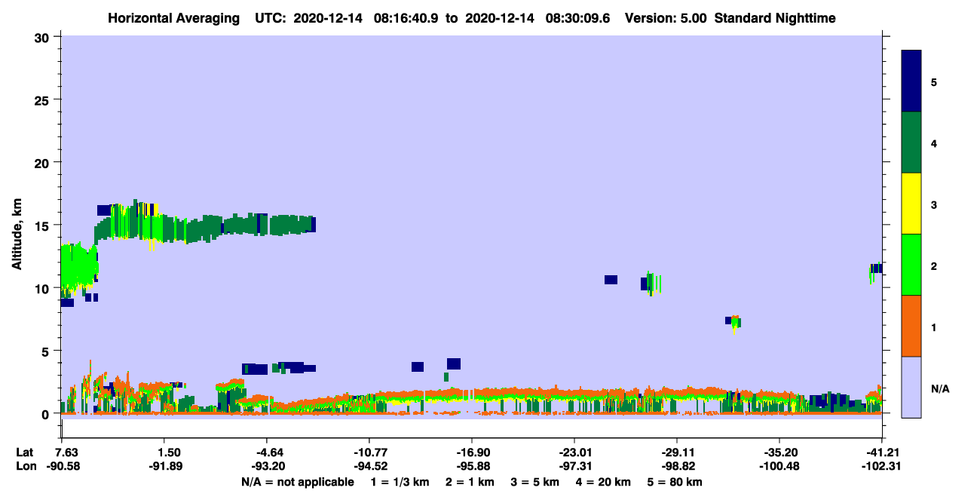980x503 pixels.
Task: Click the dark green colorbar segment labeled 4
Action: (x=911, y=143)
